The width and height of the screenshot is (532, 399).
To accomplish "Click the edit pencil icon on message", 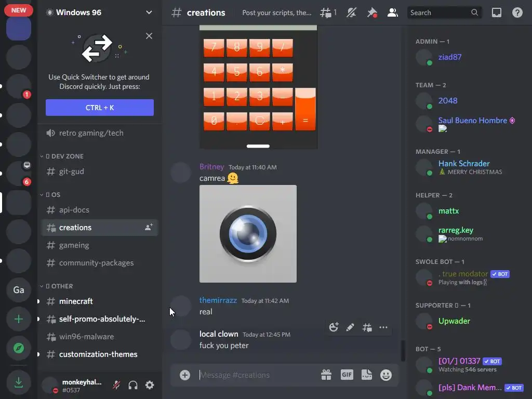I will point(350,327).
